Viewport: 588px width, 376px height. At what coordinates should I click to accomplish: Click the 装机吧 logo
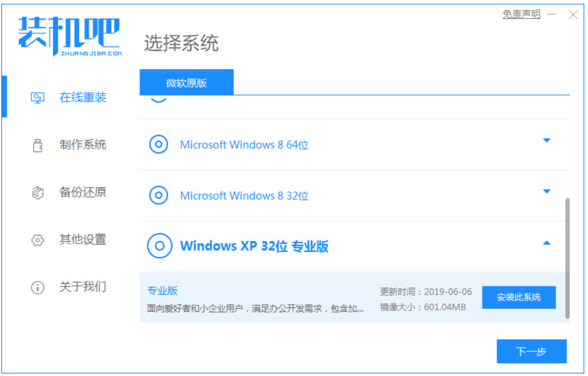[x=70, y=36]
